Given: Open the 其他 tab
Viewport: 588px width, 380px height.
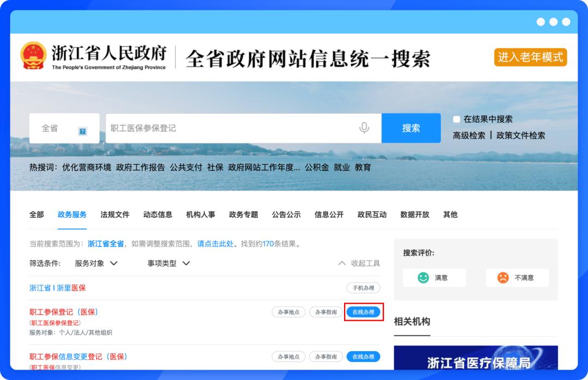Looking at the screenshot, I should (450, 214).
